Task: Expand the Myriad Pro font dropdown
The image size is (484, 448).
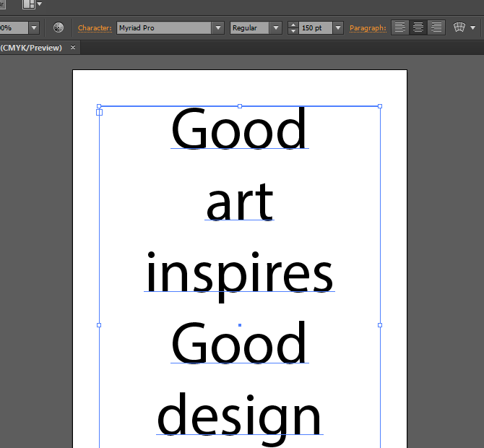Action: coord(217,28)
